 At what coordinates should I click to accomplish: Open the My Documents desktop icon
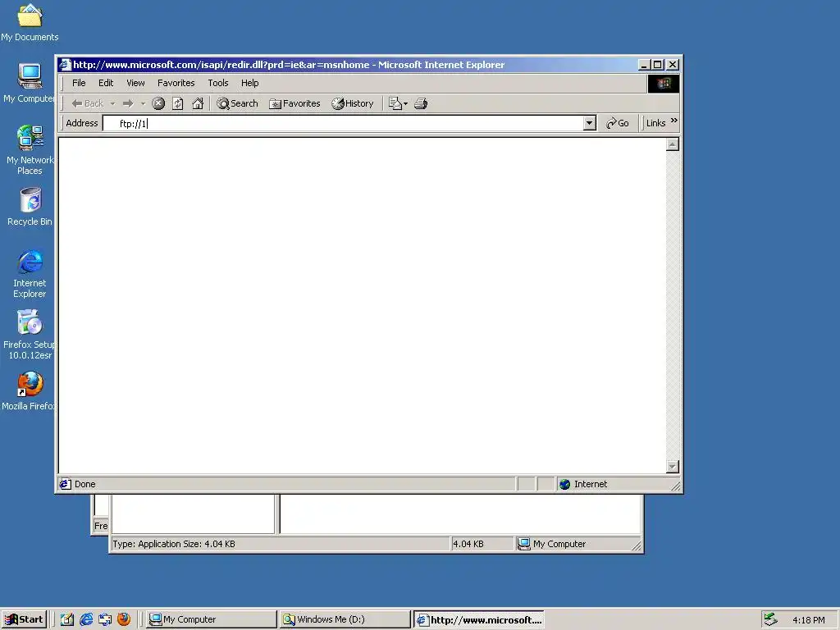[30, 22]
